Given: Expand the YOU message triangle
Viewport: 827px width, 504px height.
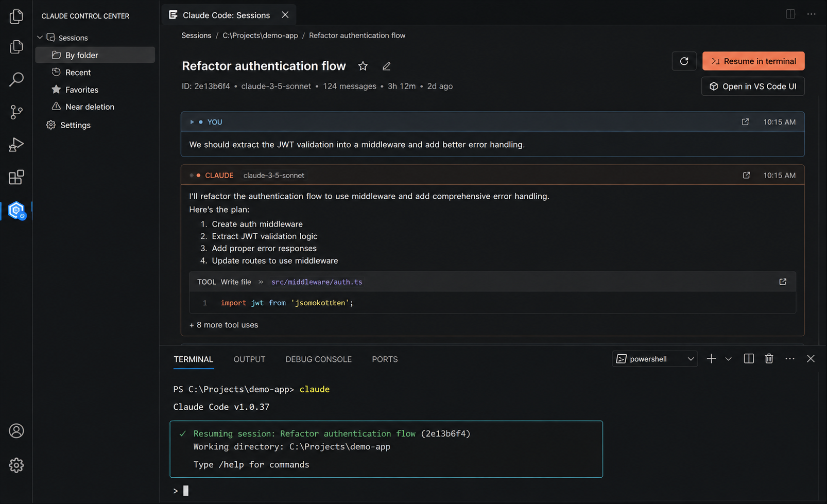Looking at the screenshot, I should (x=192, y=122).
